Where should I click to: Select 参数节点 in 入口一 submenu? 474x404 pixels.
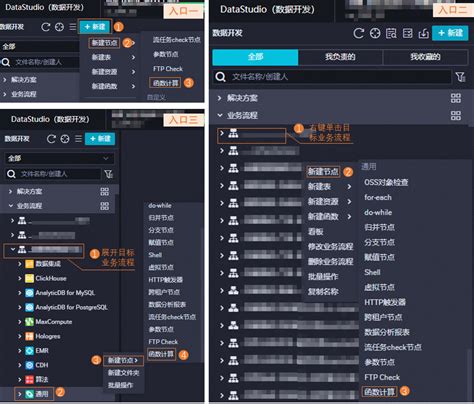[165, 54]
